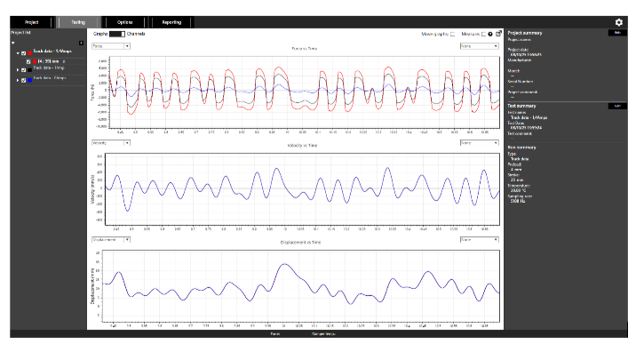Viewport: 644px width, 361px height.
Task: Click the help question mark icon
Action: click(490, 34)
